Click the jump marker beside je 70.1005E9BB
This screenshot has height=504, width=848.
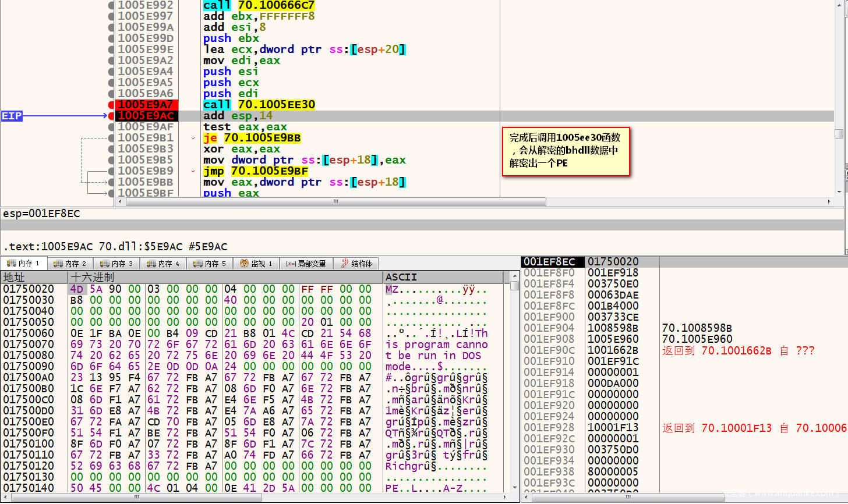(193, 138)
